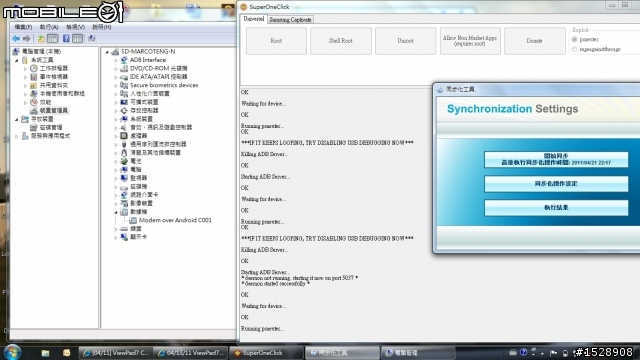Screen dimensions: 640x360
Task: Select IDE ATA/ATAPI controllers category
Action: (158, 77)
